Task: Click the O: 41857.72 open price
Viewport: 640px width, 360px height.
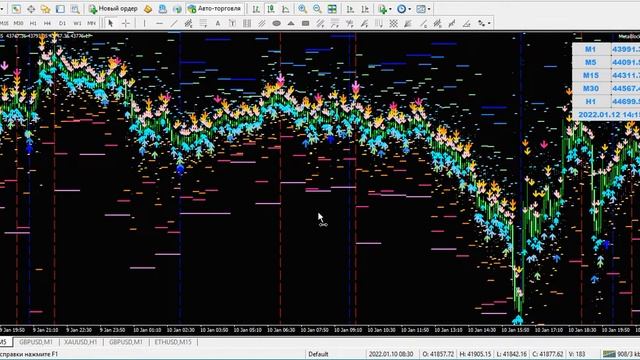Action: coord(438,354)
